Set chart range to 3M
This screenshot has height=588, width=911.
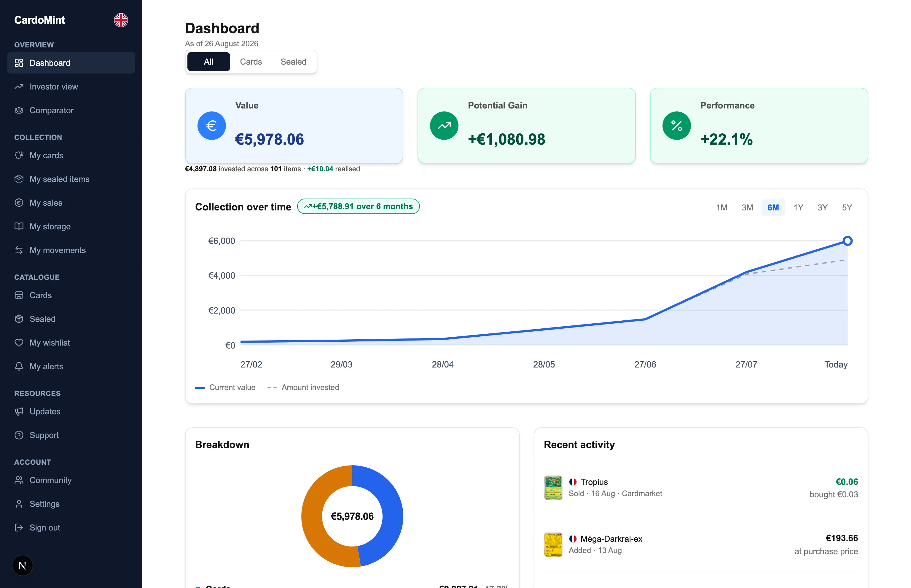[x=747, y=207]
